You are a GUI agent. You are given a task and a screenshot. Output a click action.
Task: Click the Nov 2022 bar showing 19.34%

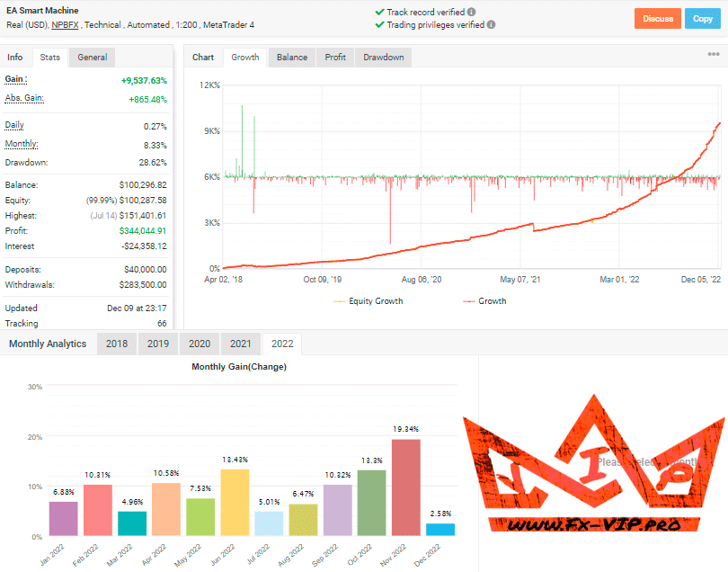click(405, 487)
